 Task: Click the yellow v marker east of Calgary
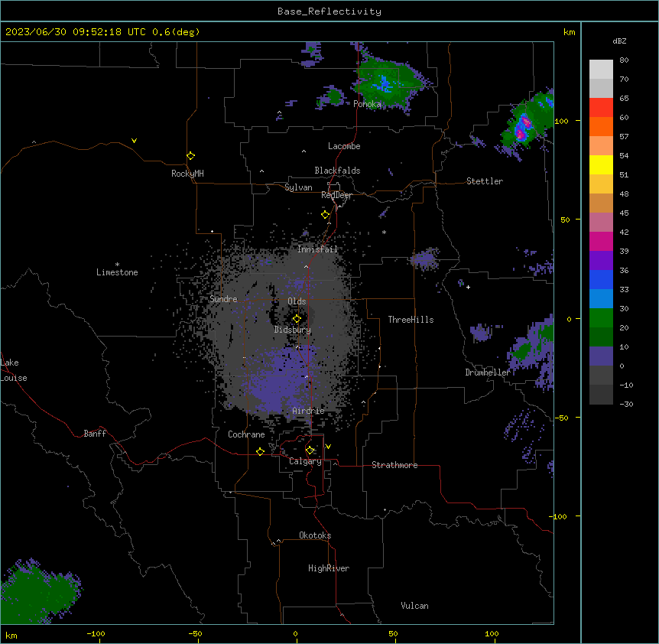pos(328,447)
